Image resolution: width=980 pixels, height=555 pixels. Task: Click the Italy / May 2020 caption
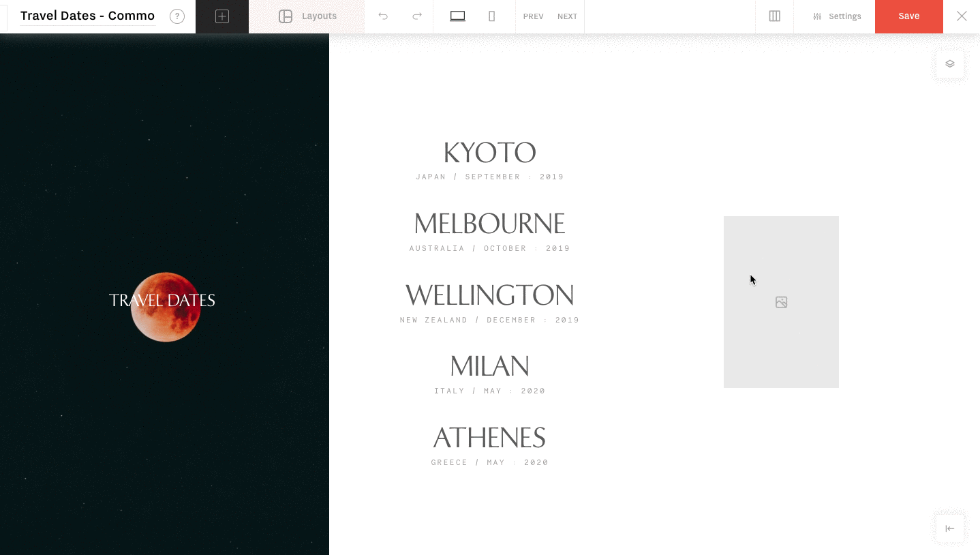tap(490, 391)
